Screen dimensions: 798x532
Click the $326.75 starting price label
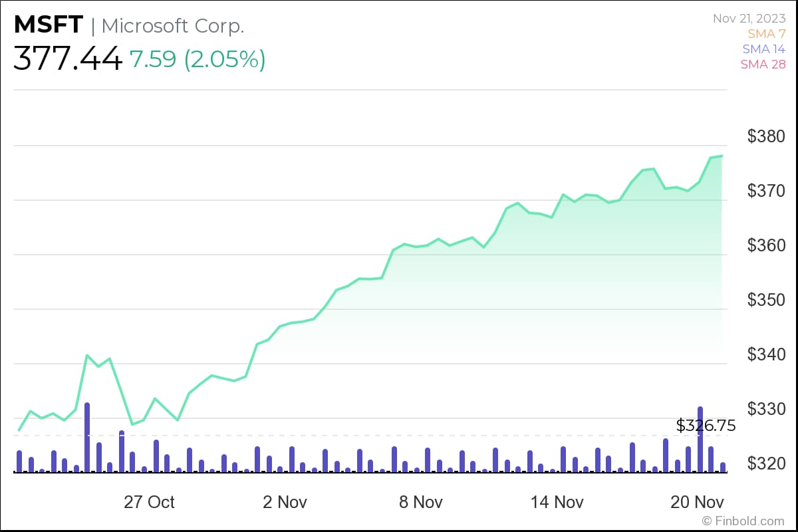click(706, 426)
